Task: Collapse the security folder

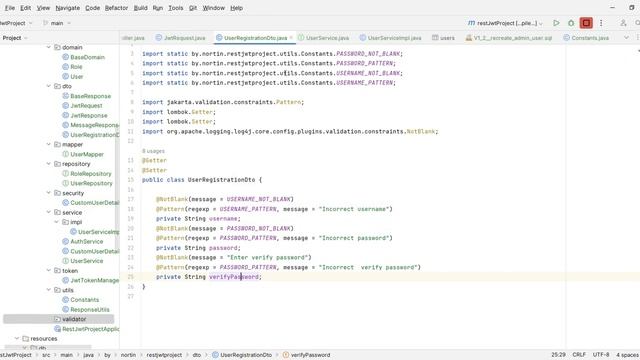Action: tap(49, 193)
